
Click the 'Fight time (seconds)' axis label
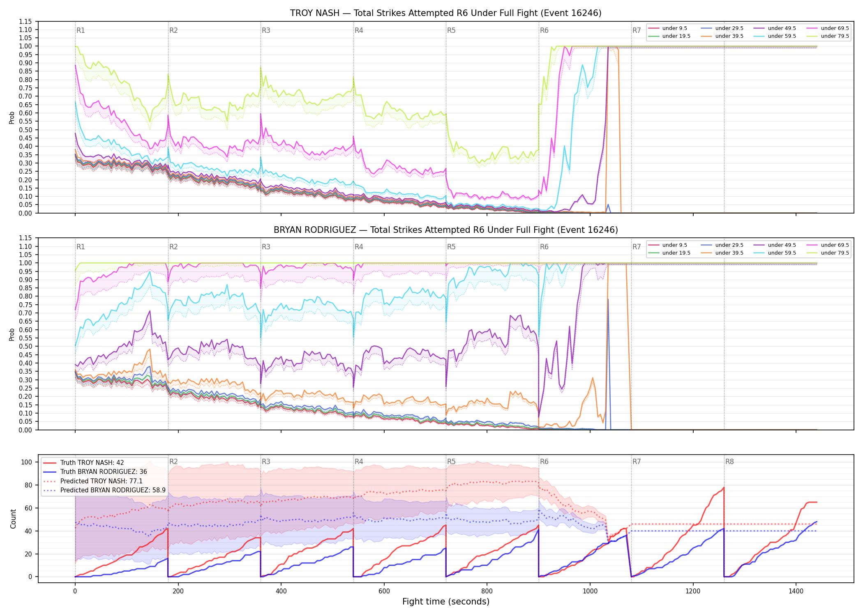tap(446, 602)
